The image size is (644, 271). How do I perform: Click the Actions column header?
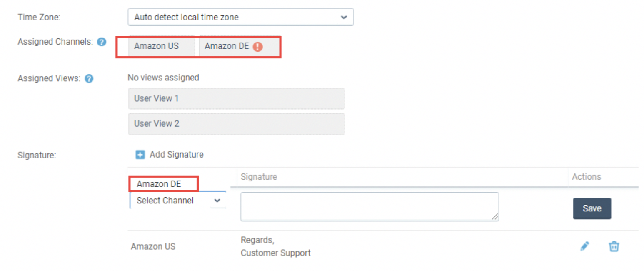587,177
